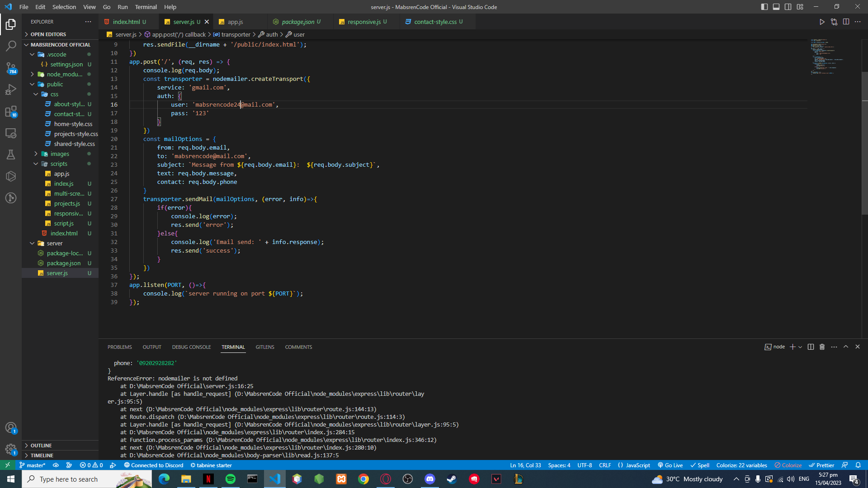Toggle Colorize in the status bar

pos(788,465)
